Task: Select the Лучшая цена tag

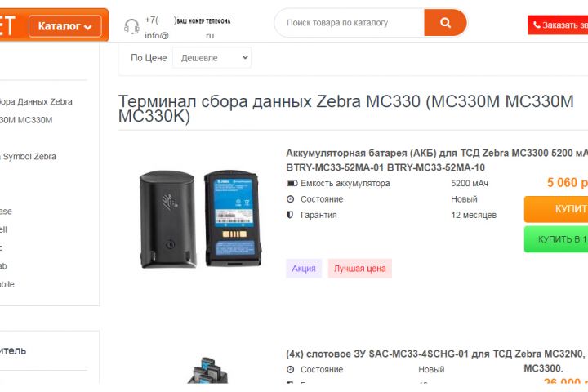Action: click(359, 269)
